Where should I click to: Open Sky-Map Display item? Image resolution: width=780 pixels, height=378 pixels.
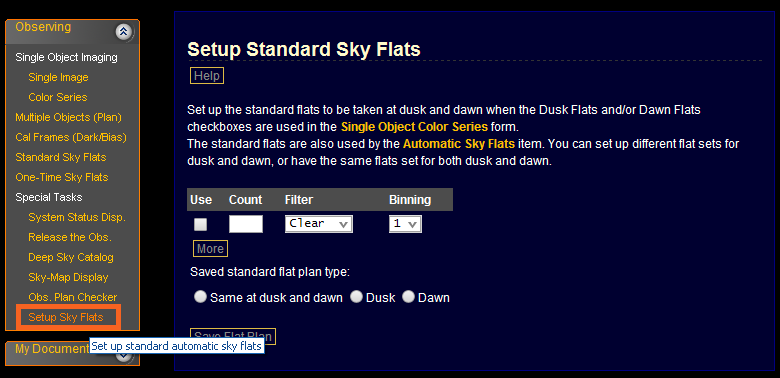68,277
